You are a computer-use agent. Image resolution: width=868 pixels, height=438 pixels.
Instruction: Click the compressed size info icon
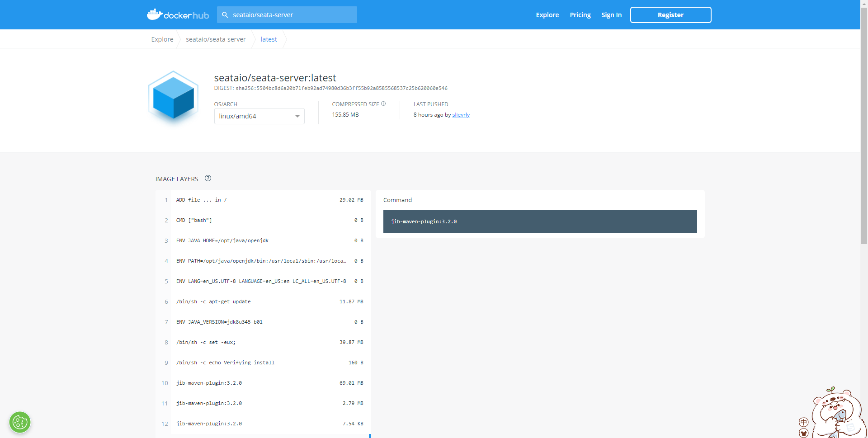383,104
